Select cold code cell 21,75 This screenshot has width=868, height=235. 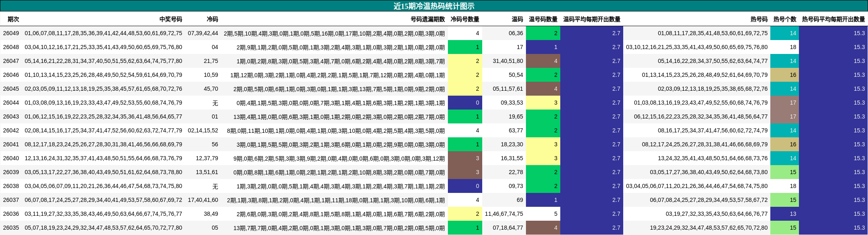211,61
